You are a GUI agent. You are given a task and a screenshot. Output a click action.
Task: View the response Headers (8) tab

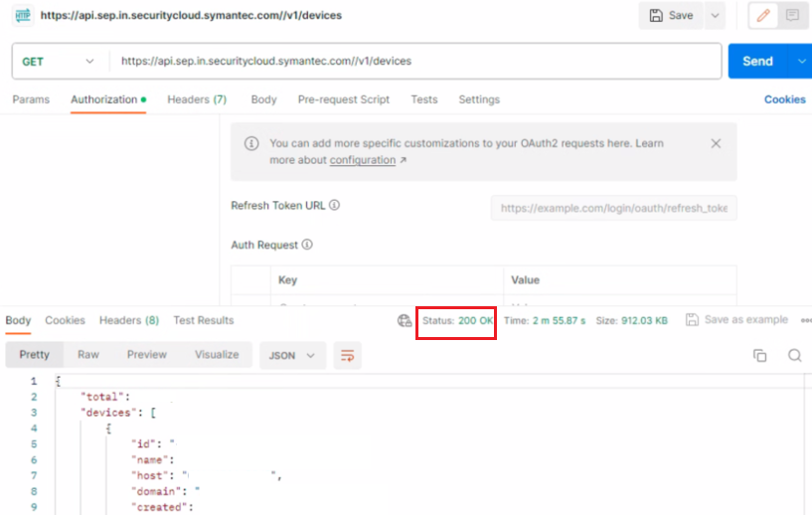tap(129, 320)
